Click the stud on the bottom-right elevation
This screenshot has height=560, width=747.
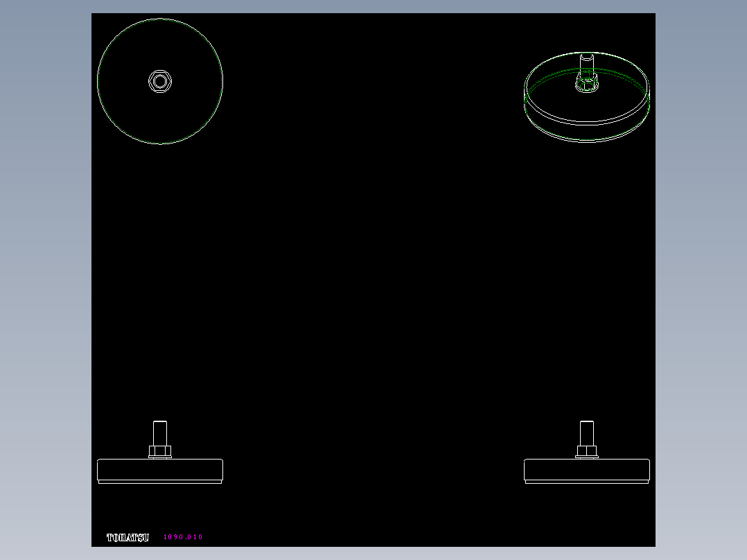[587, 433]
